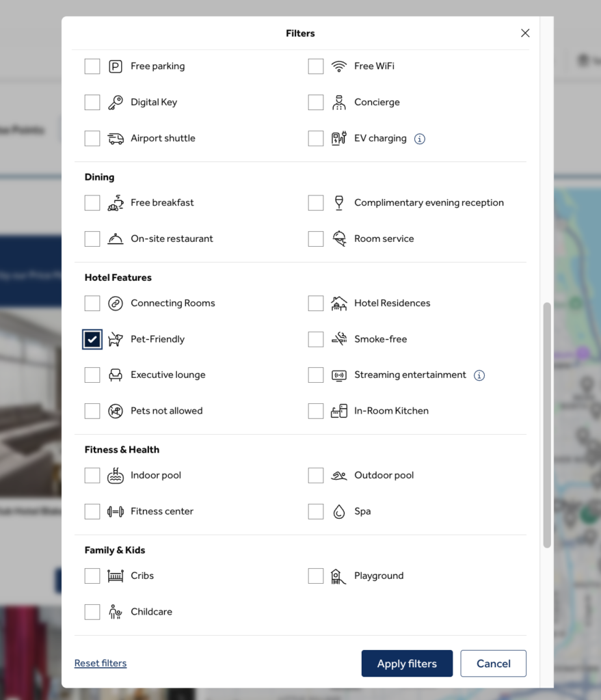This screenshot has width=601, height=700.
Task: Tick the Outdoor pool checkbox
Action: tap(316, 476)
